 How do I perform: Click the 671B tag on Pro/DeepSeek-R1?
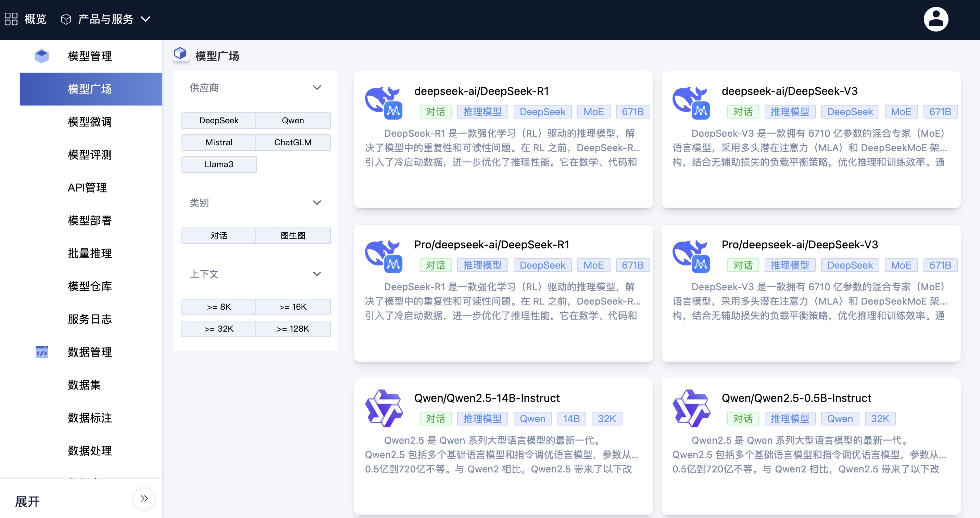pyautogui.click(x=632, y=265)
